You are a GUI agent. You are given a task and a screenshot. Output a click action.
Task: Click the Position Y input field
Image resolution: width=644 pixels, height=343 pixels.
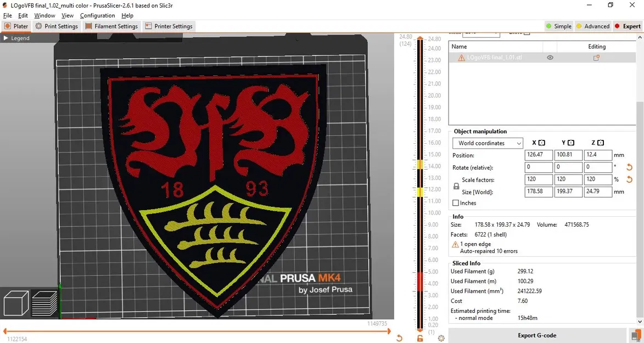[568, 155]
